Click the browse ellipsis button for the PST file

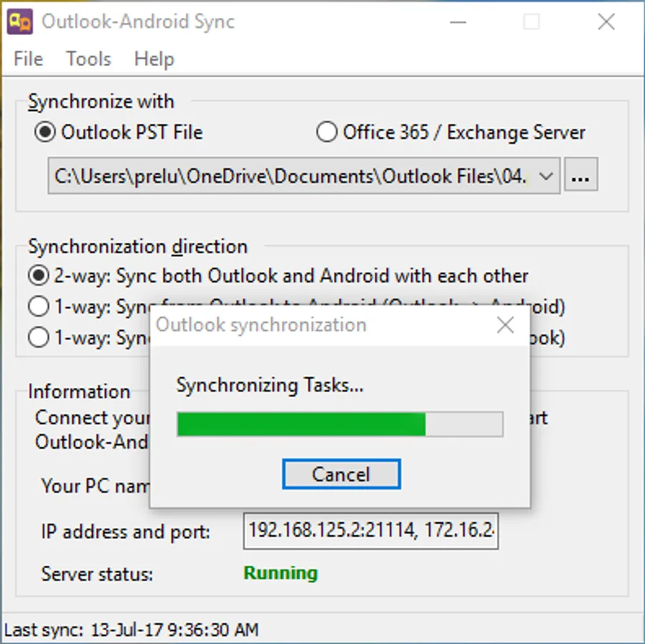point(581,175)
